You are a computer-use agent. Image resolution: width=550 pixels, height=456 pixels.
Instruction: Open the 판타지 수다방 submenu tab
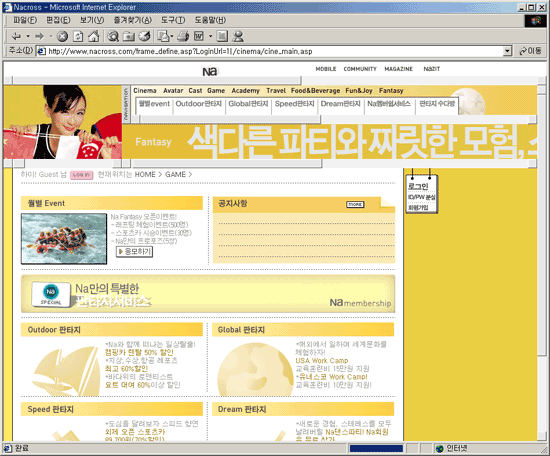tap(437, 104)
